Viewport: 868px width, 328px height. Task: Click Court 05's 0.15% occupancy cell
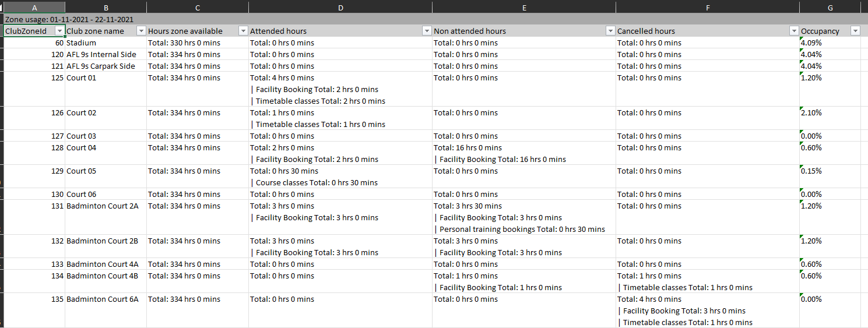click(x=830, y=171)
